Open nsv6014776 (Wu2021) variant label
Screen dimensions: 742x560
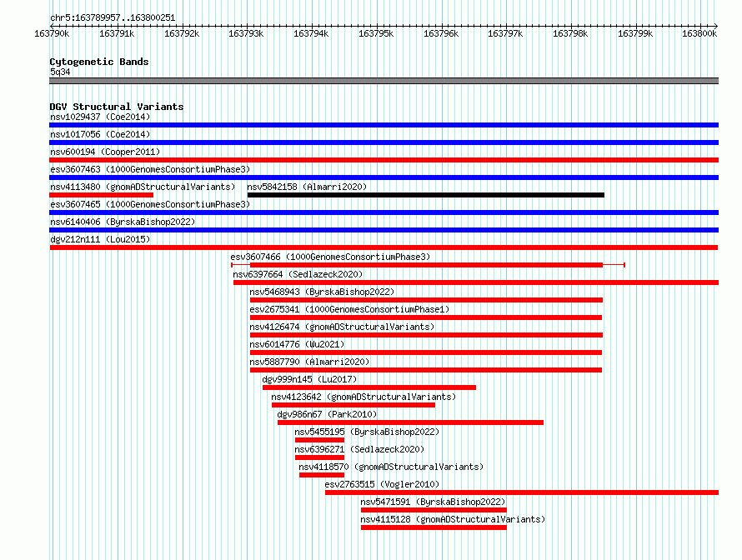[297, 344]
